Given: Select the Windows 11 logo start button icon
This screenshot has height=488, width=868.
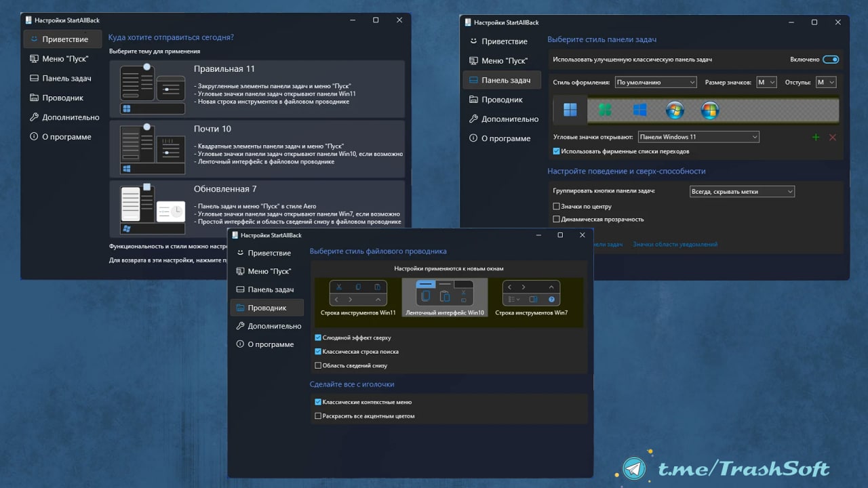Looking at the screenshot, I should coord(570,110).
